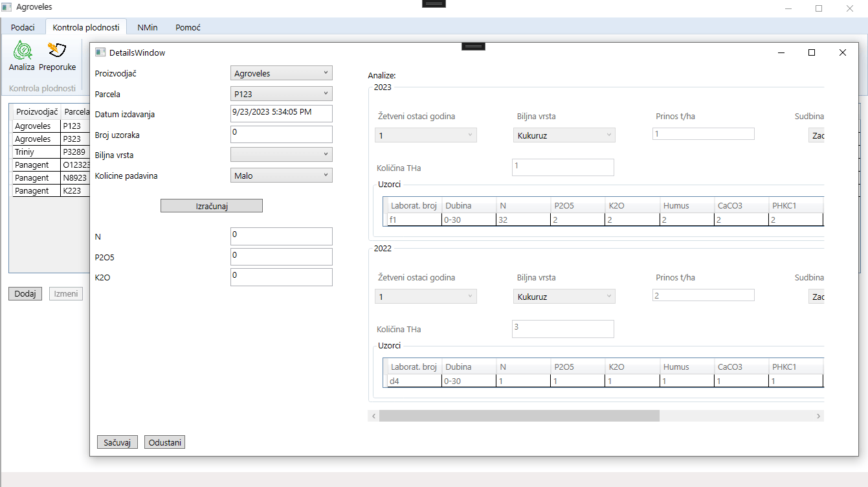Click the K2O result field

coord(282,277)
